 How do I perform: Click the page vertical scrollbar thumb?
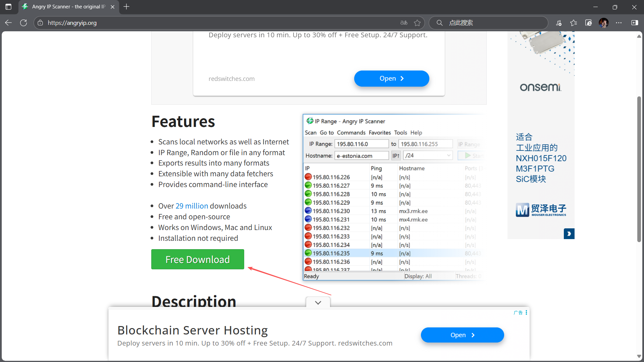click(639, 169)
